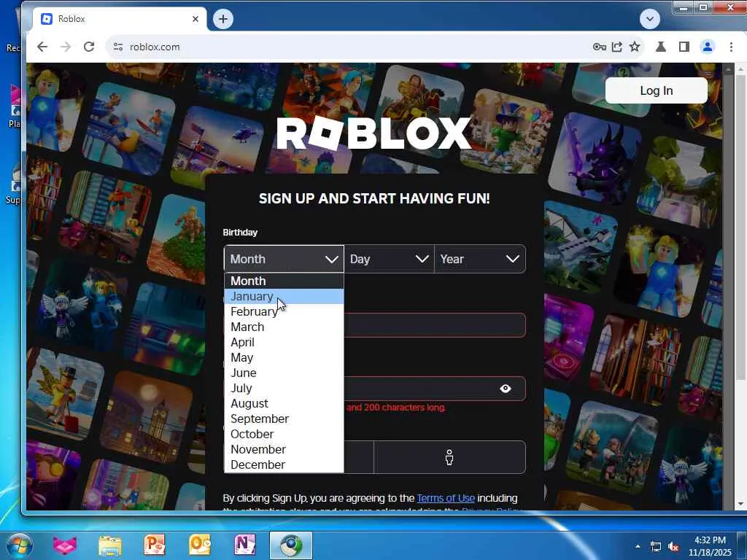The image size is (747, 560).
Task: Toggle password visibility eye icon
Action: point(506,389)
